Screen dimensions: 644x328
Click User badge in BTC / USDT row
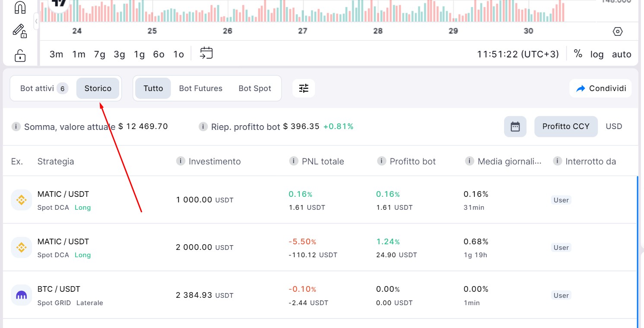click(561, 296)
